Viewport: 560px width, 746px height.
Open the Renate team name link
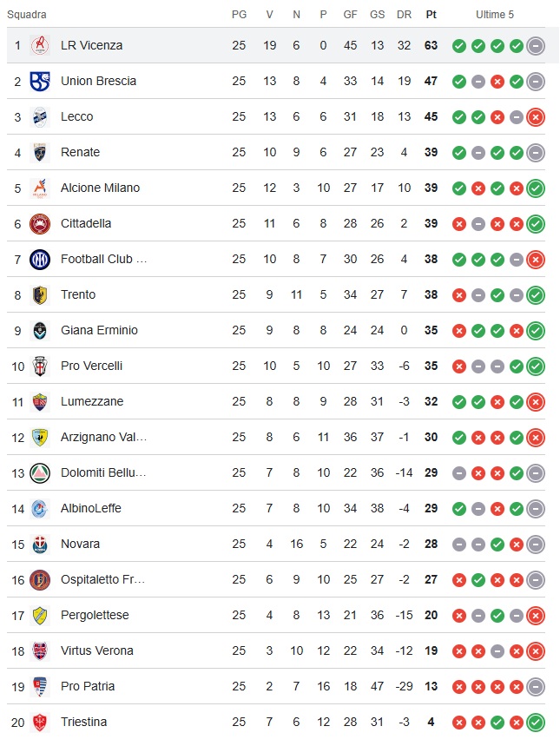coord(80,152)
